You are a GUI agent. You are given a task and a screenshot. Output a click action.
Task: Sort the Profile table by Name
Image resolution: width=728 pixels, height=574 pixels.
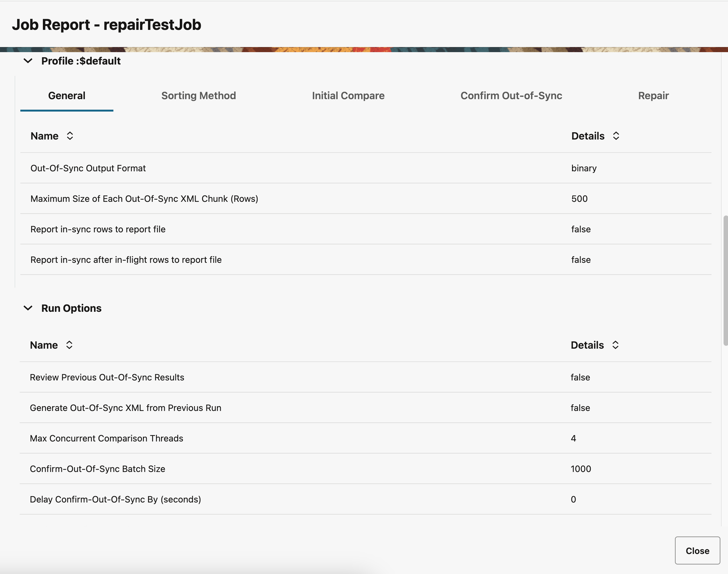tap(70, 136)
